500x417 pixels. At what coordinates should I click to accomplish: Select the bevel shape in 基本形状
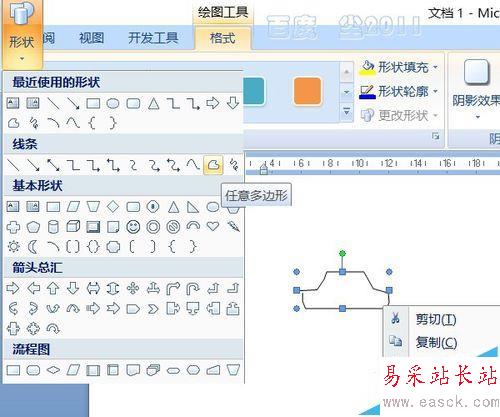pyautogui.click(x=93, y=227)
